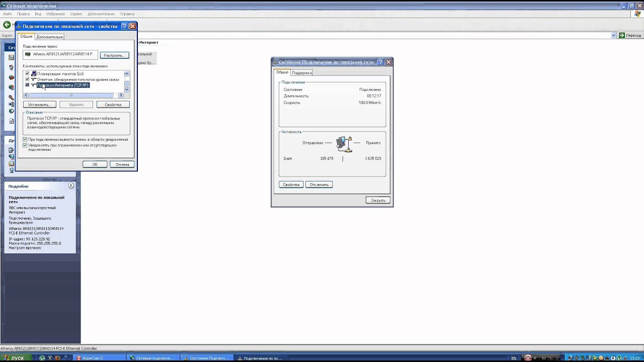Click the component list horizontal scrollbar thumb
Screen dimensions: 644x362
pyautogui.click(x=71, y=95)
